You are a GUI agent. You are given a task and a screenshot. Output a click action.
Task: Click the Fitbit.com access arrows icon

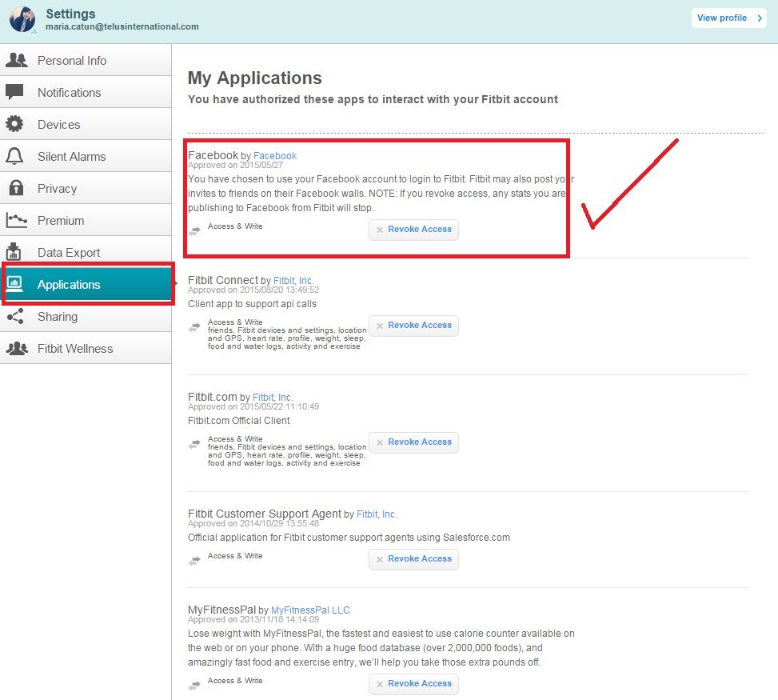coord(194,444)
